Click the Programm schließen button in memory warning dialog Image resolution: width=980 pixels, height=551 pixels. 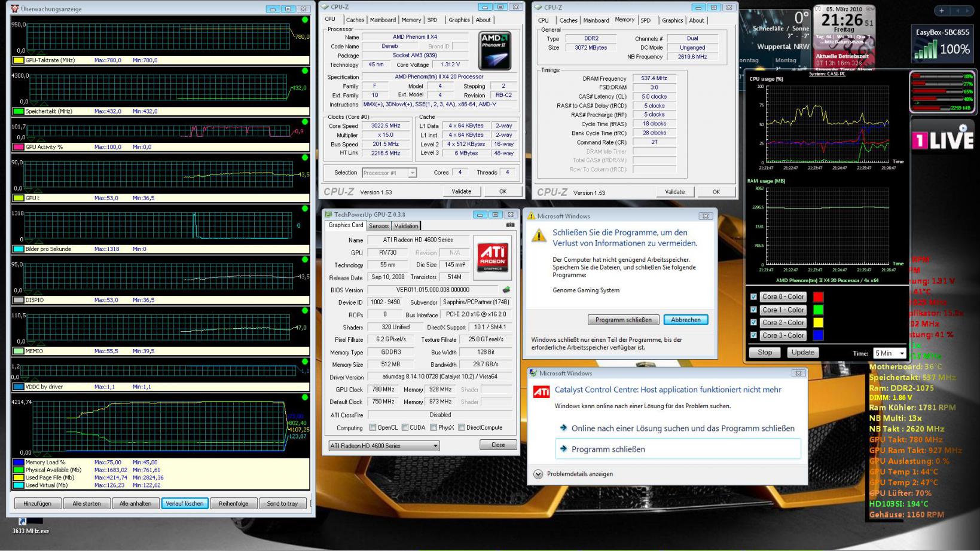coord(624,320)
